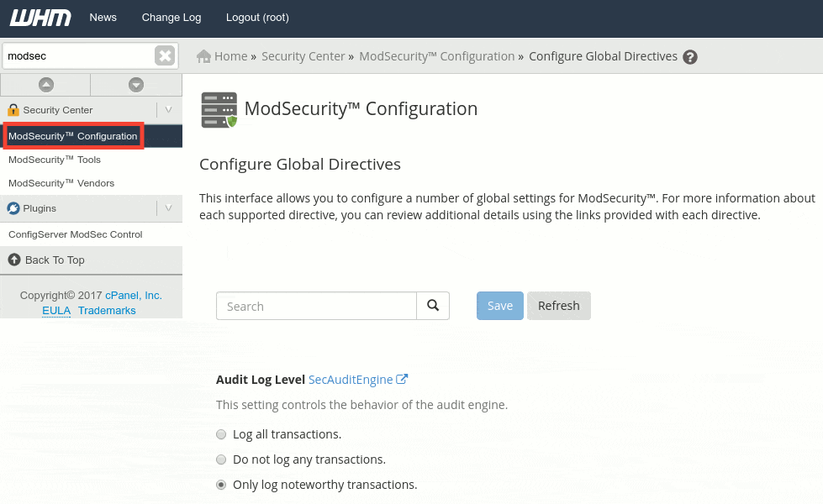Click the directives Search input field
Screen dimensions: 823x504
click(x=316, y=306)
